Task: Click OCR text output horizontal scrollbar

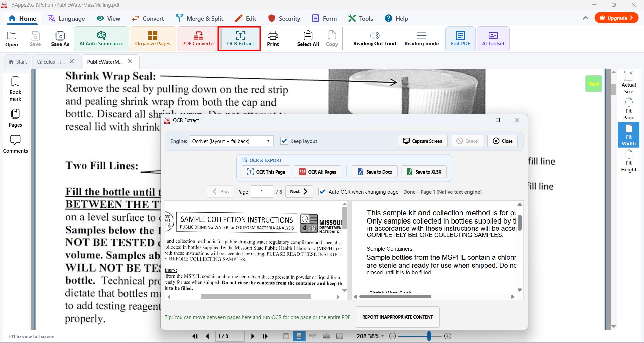Action: pyautogui.click(x=395, y=297)
